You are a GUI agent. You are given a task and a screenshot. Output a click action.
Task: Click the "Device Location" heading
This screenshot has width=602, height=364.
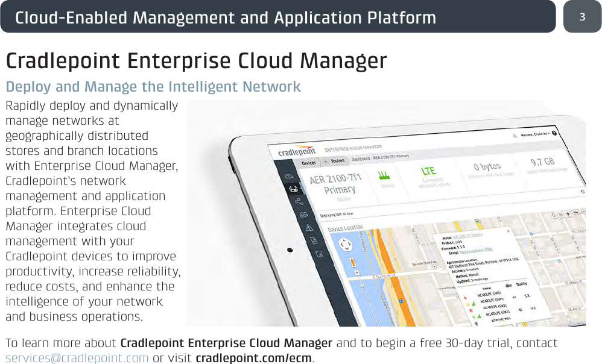tap(345, 228)
